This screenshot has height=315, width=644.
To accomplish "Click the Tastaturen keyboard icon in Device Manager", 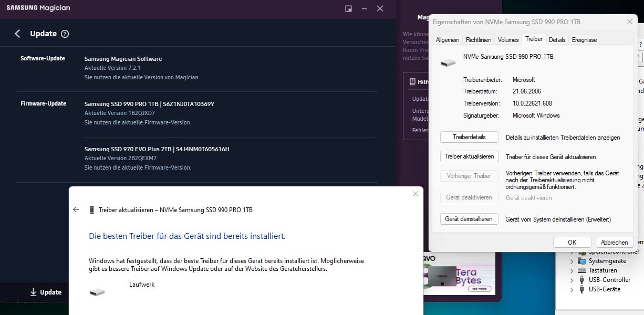I will pos(582,270).
